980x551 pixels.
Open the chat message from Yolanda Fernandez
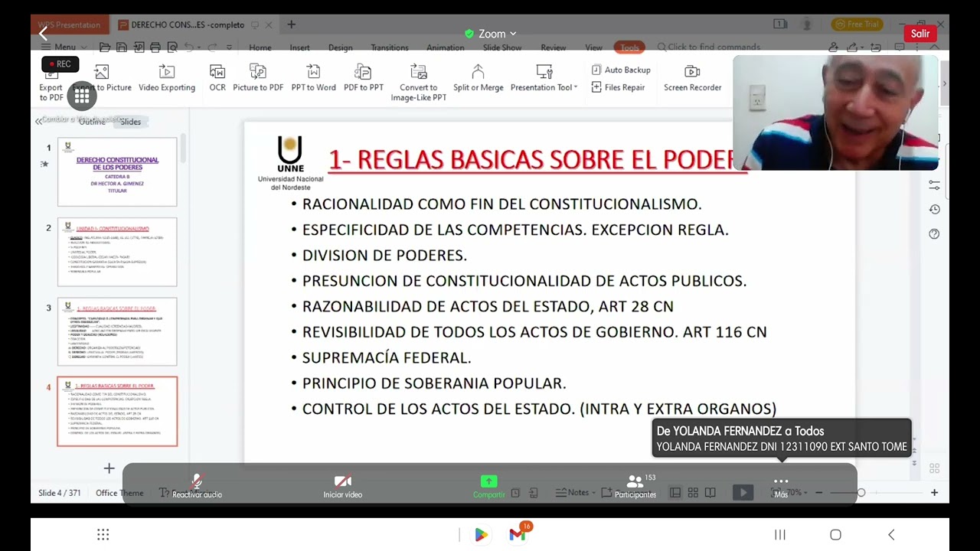[782, 439]
